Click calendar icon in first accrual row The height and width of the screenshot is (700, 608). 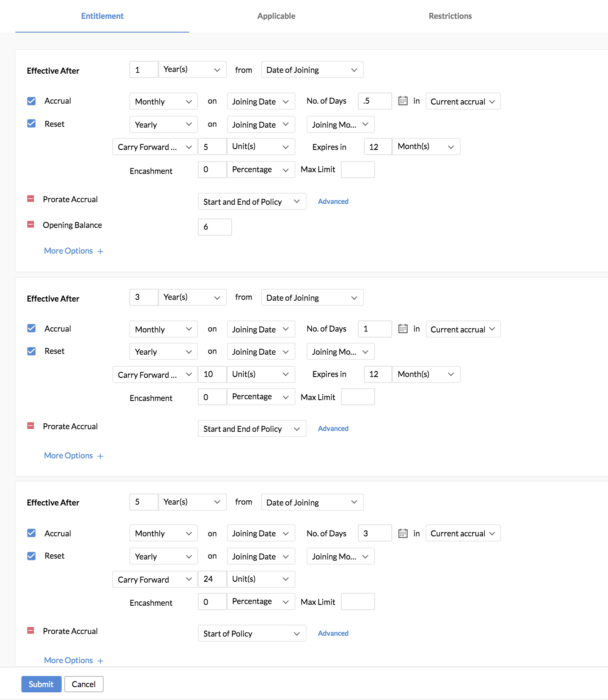click(x=402, y=101)
